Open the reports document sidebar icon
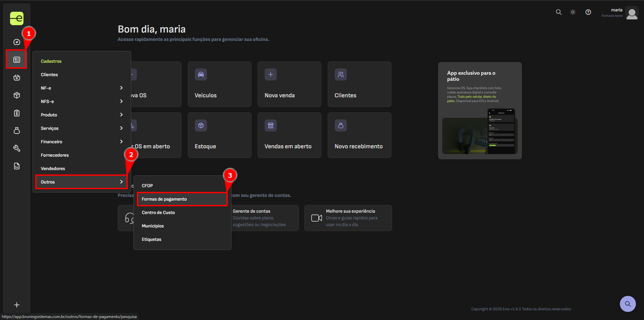The width and height of the screenshot is (644, 320). pyautogui.click(x=17, y=166)
